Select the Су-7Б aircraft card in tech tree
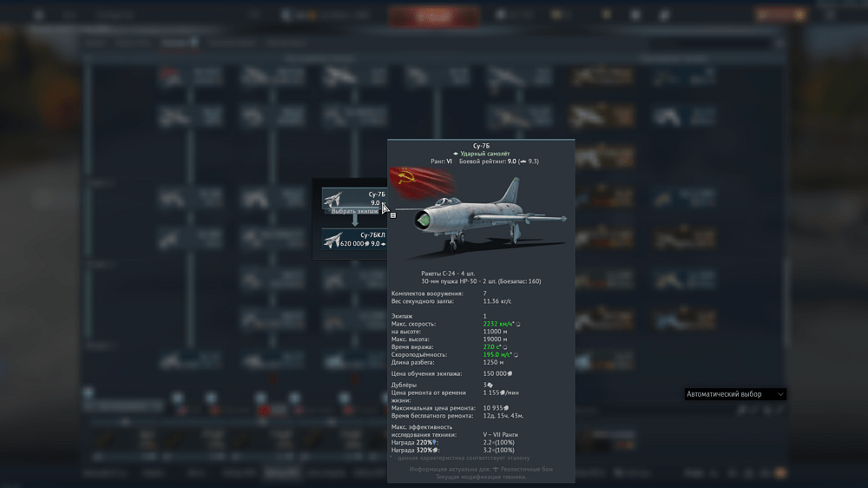This screenshot has height=488, width=868. pyautogui.click(x=354, y=198)
